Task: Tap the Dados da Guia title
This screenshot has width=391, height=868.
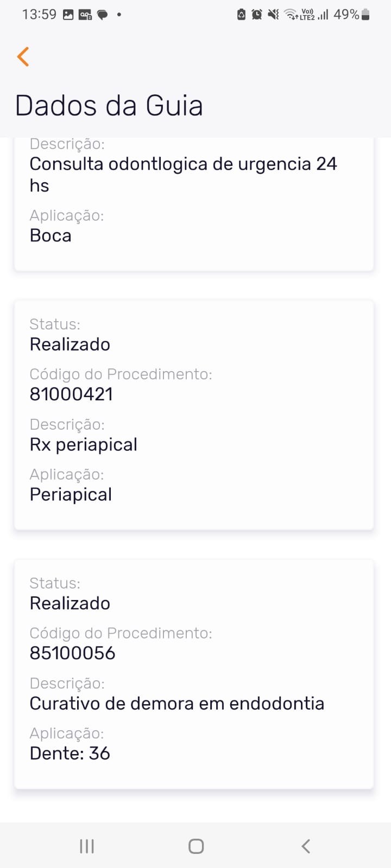Action: (109, 105)
